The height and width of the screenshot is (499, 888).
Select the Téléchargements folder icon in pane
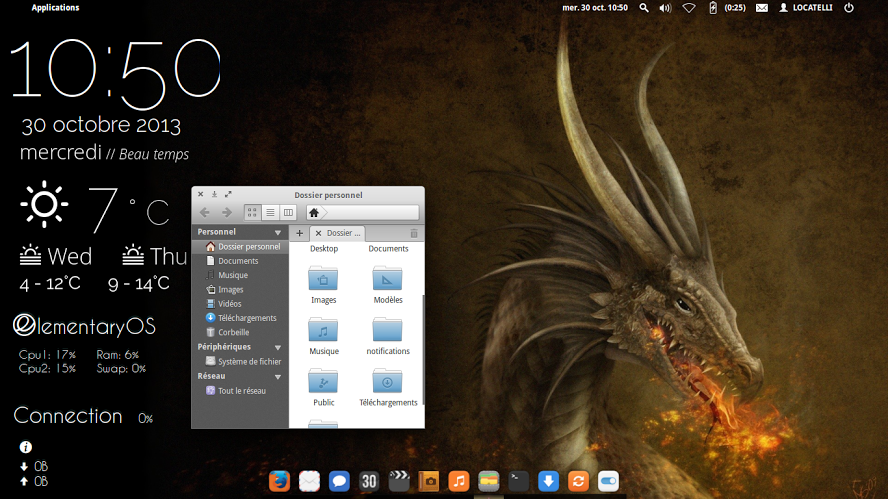tap(387, 381)
